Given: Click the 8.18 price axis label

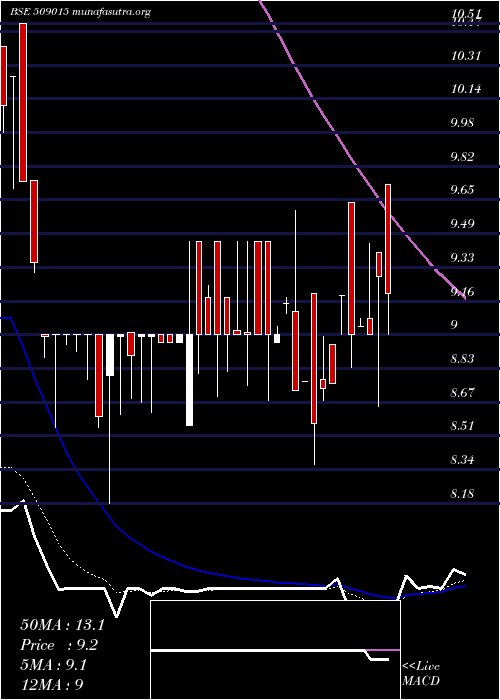Looking at the screenshot, I should (464, 494).
